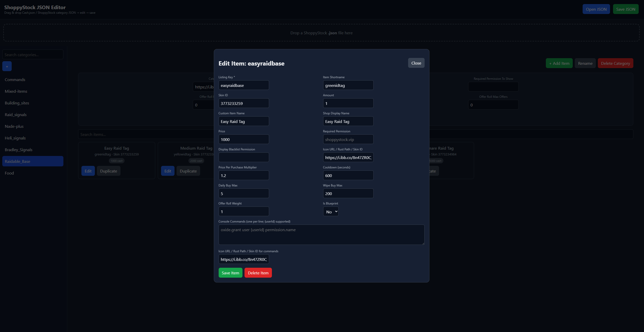The height and width of the screenshot is (332, 644).
Task: Click the Save Item button
Action: pyautogui.click(x=230, y=273)
